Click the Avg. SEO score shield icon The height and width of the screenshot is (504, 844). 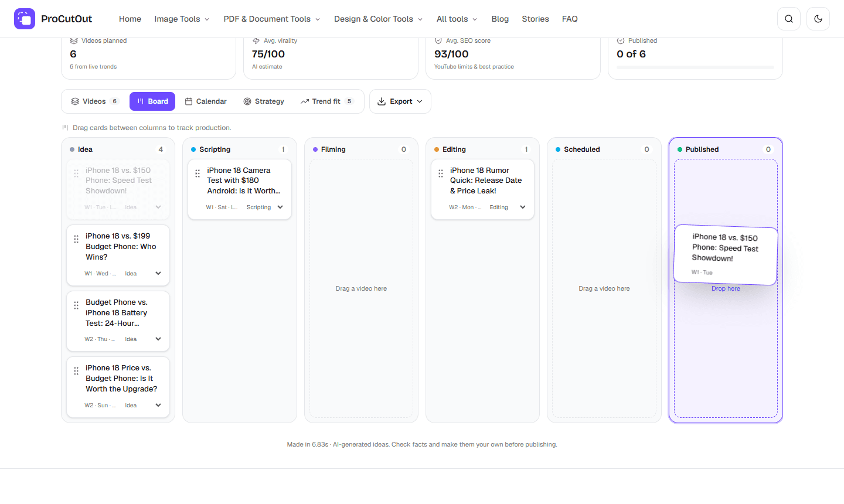point(438,40)
